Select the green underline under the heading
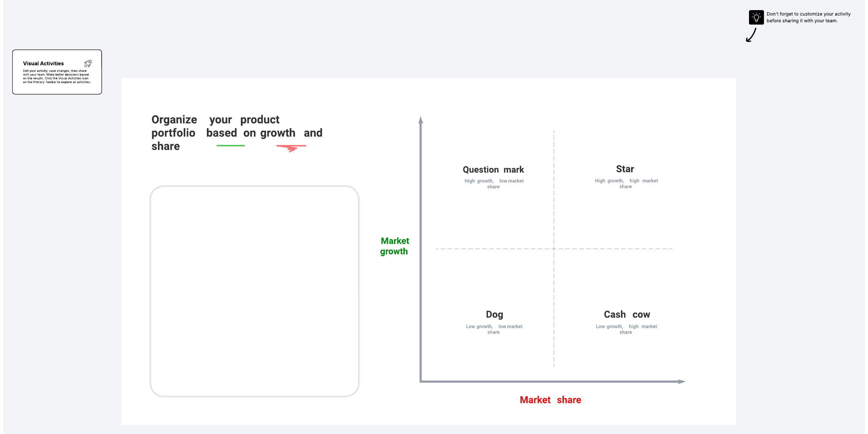This screenshot has width=868, height=434. (231, 146)
